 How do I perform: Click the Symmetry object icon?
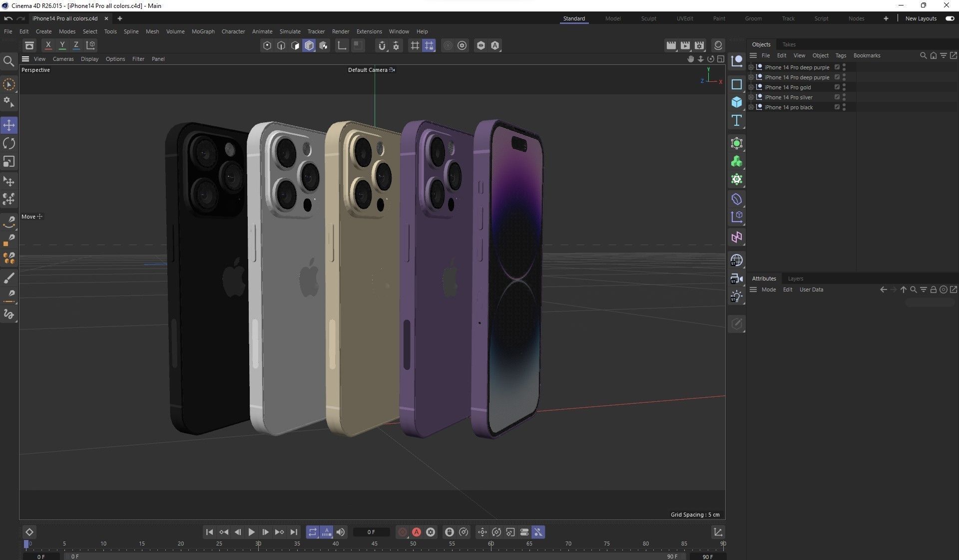tap(736, 237)
